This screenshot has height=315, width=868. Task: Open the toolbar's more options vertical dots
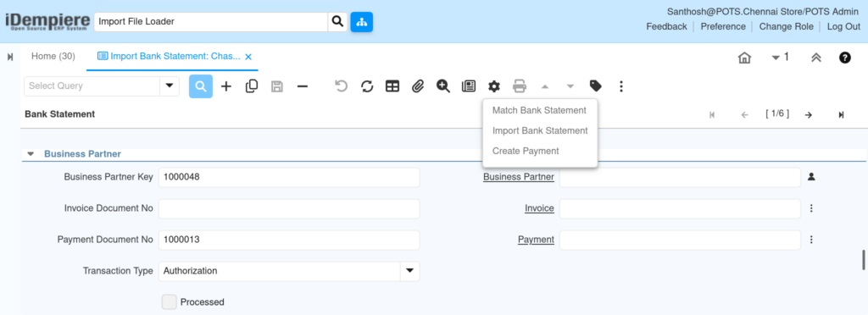point(621,86)
